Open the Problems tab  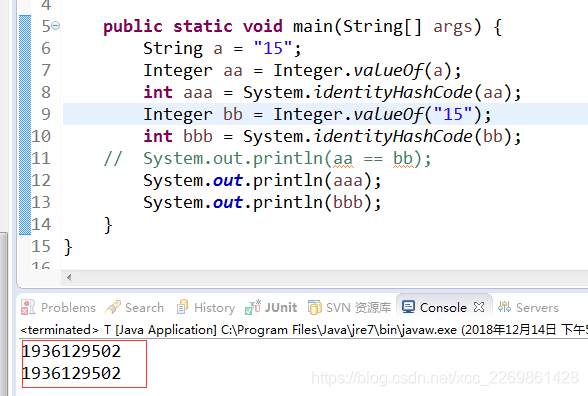(58, 308)
